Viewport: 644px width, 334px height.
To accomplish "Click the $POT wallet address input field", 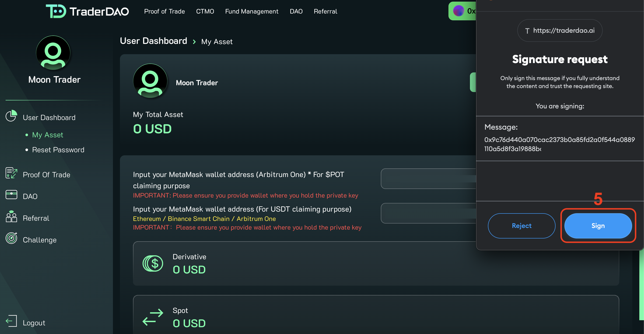I will pyautogui.click(x=428, y=179).
